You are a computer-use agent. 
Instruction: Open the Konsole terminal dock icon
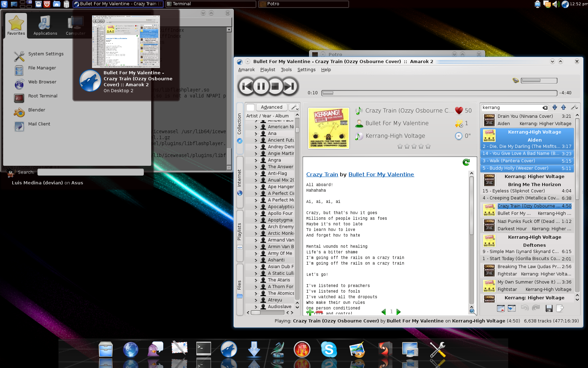click(203, 349)
